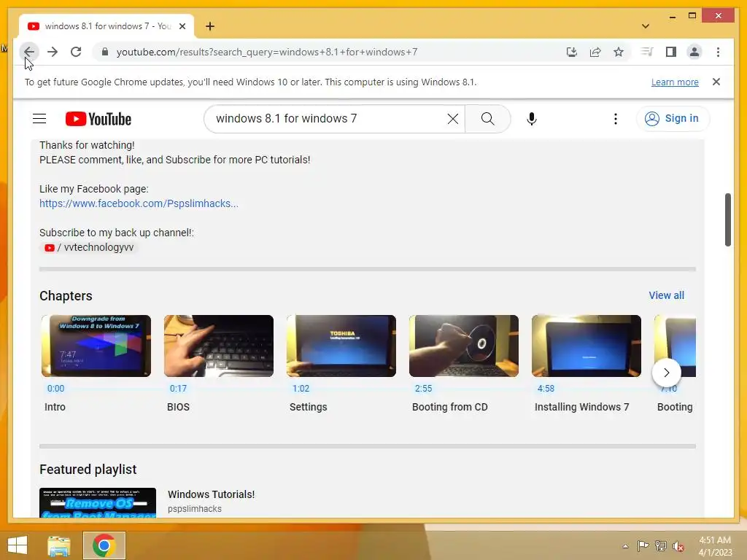Image resolution: width=747 pixels, height=560 pixels.
Task: Open the Windows Start button
Action: [18, 545]
